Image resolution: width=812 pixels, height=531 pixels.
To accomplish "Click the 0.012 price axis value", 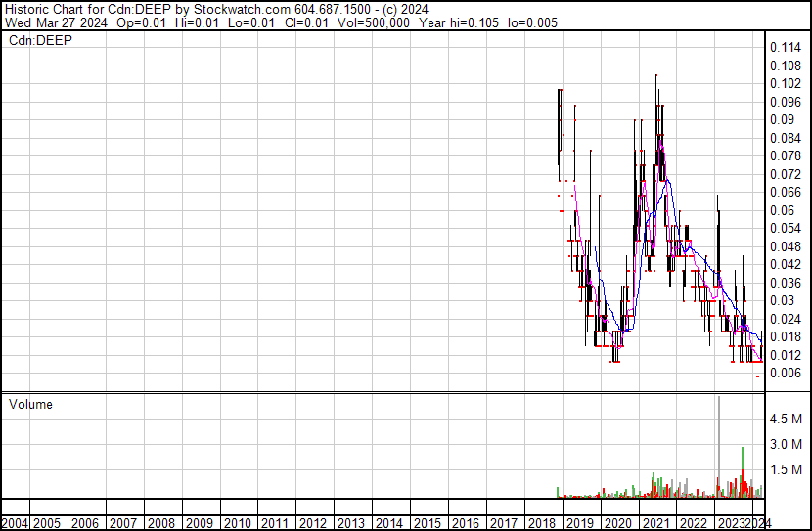I will [x=786, y=355].
